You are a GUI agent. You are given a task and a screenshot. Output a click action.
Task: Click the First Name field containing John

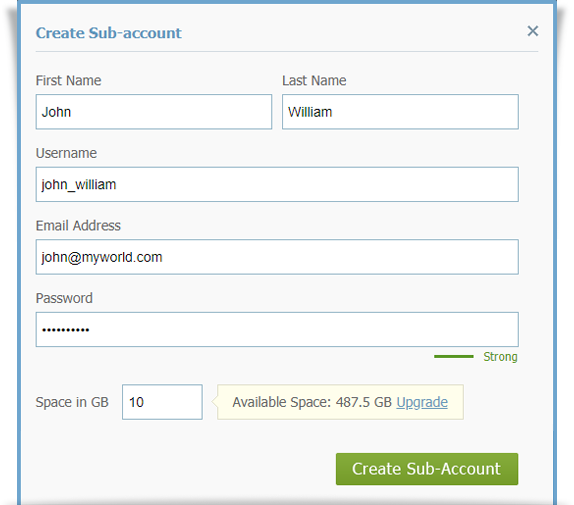click(x=154, y=112)
